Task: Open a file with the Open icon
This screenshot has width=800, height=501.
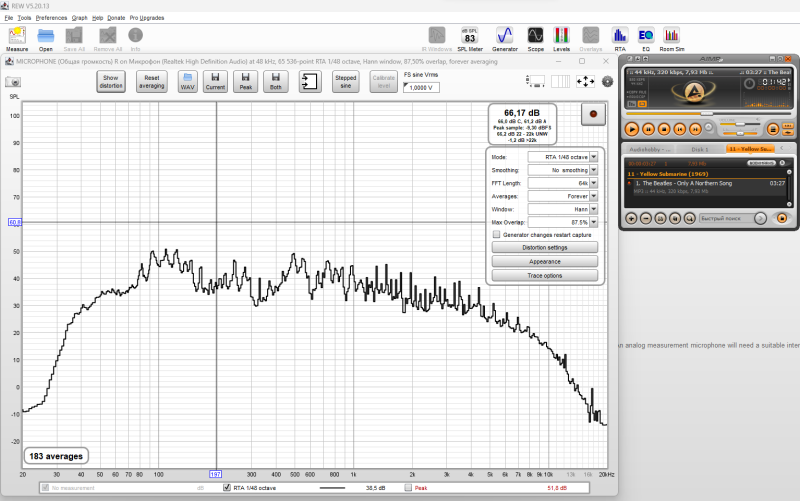Action: pos(46,39)
